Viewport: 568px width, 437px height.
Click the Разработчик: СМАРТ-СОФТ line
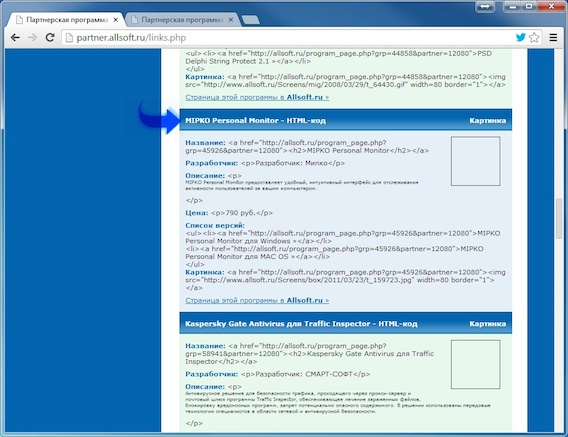(277, 374)
